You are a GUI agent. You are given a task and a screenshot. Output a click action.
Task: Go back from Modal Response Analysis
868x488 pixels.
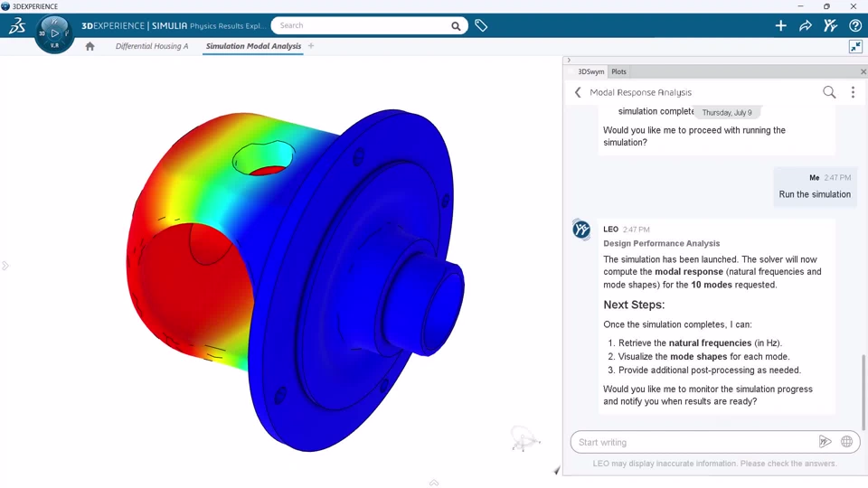(x=578, y=92)
